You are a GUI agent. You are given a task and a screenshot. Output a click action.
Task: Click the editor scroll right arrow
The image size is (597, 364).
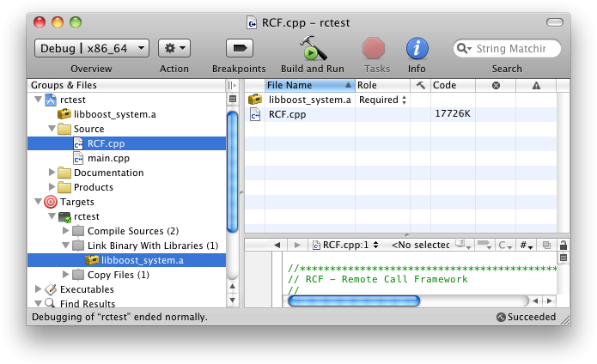coord(550,300)
